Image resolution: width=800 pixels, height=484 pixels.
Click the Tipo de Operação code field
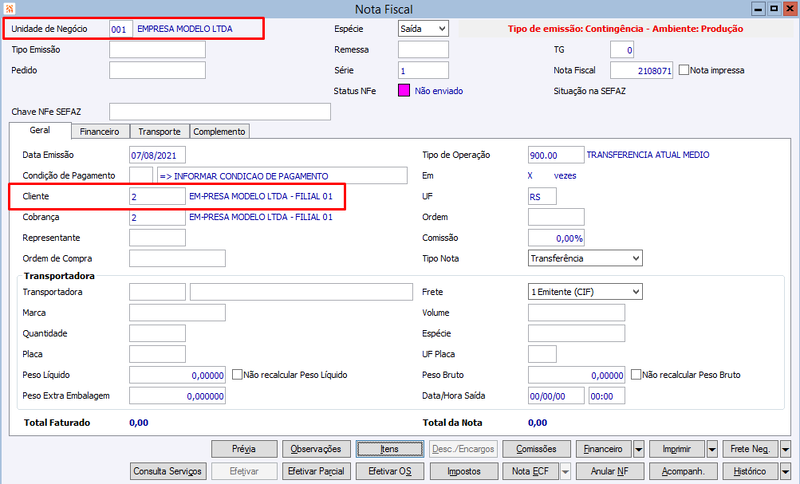pyautogui.click(x=556, y=155)
